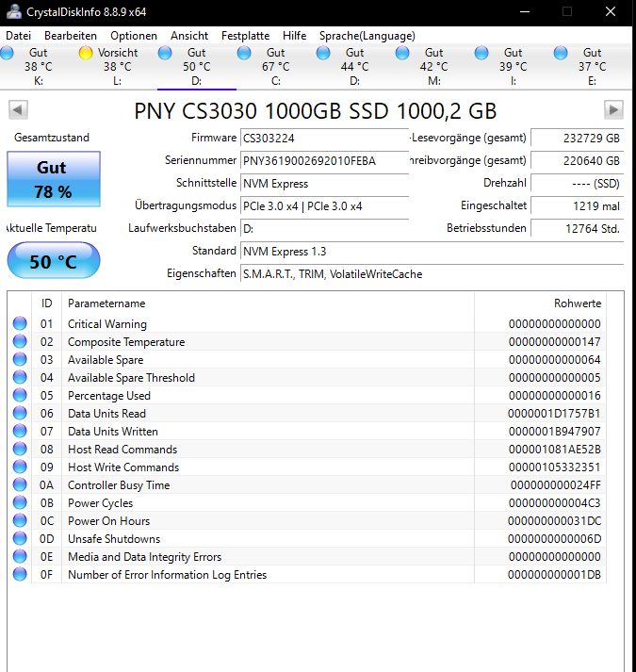The image size is (636, 672).
Task: Minimize the CrystalDiskInfo window
Action: 525,11
